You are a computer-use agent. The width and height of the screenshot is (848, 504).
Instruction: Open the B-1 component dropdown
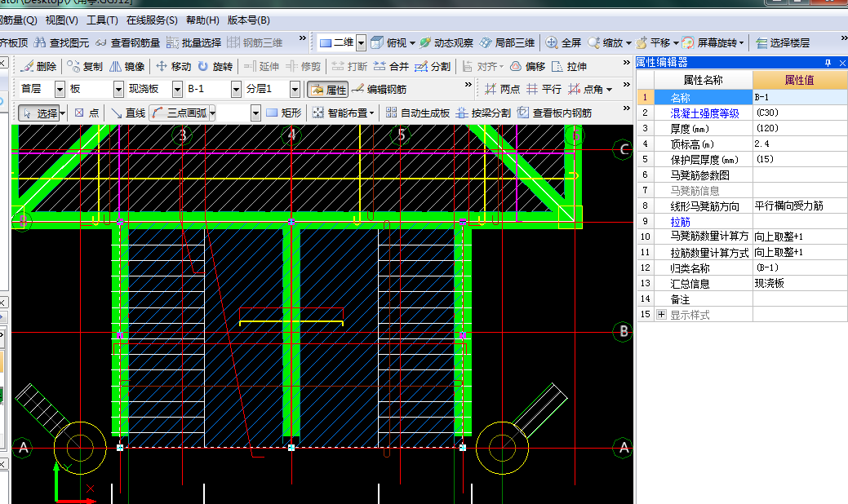pos(236,89)
